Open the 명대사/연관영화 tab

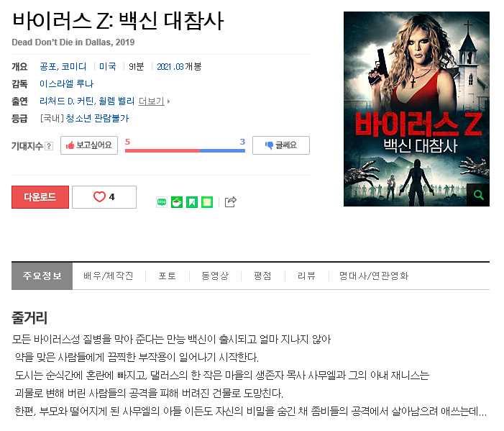(x=373, y=276)
